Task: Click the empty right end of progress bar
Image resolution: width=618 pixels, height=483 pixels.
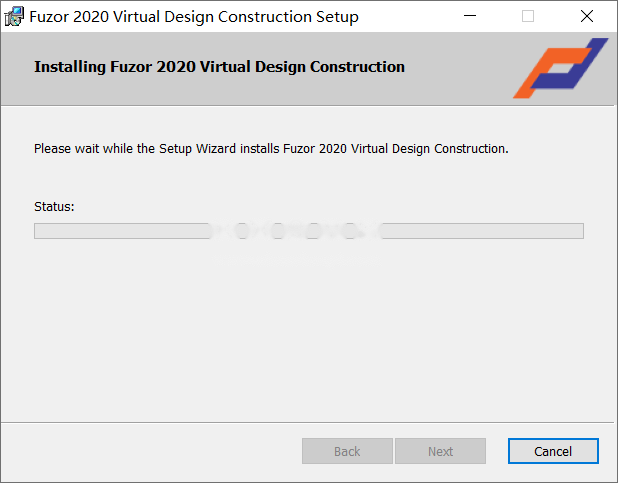Action: click(x=483, y=231)
